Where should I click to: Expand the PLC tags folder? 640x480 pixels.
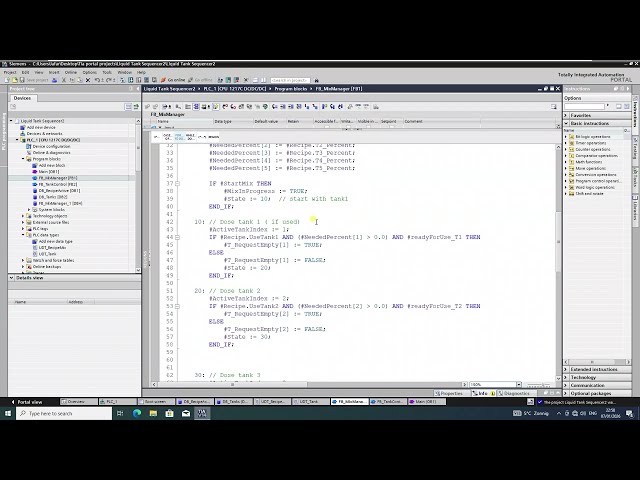23,229
